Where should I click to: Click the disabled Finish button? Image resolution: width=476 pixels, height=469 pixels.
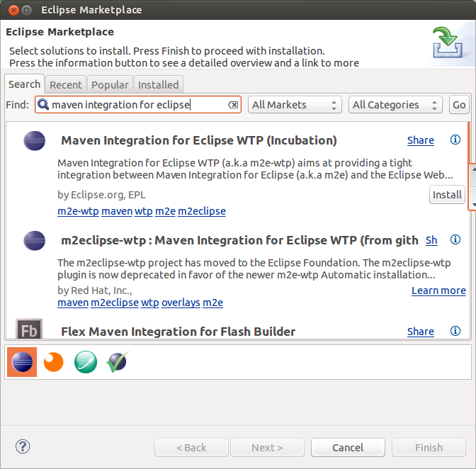(429, 448)
